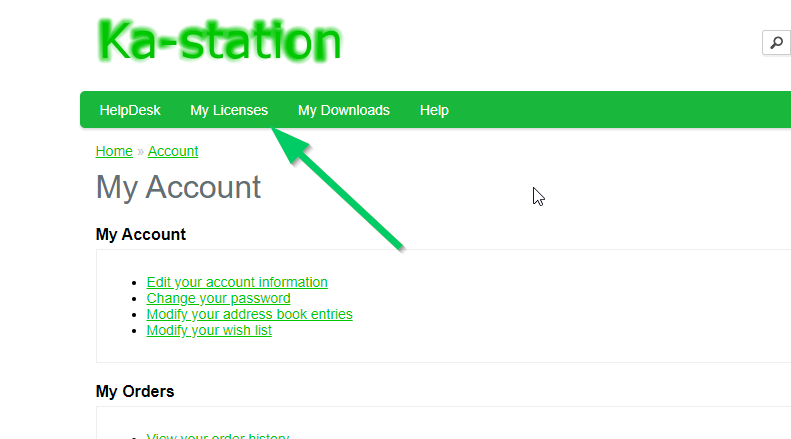Open Modify your address book entries
This screenshot has width=791, height=439.
click(249, 314)
